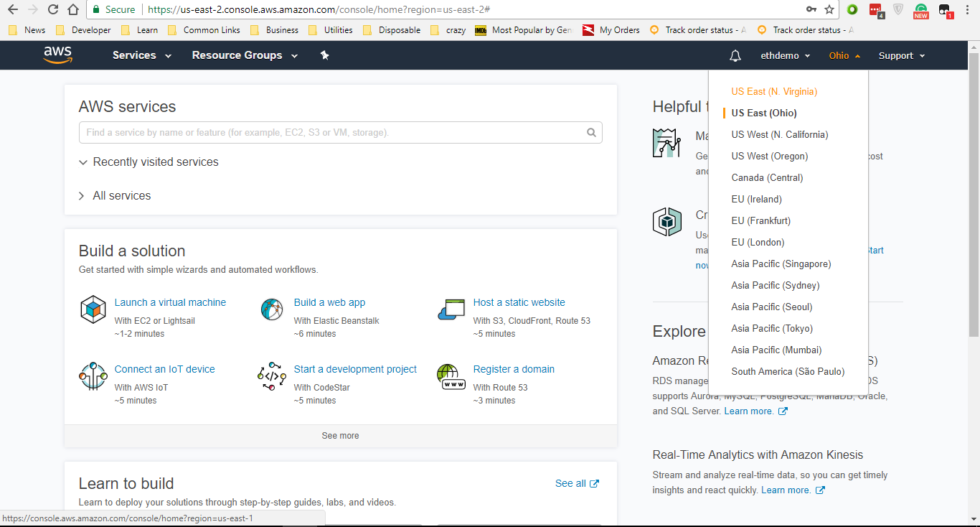The width and height of the screenshot is (980, 527).
Task: Select Asia Pacific (Singapore) region
Action: tap(781, 263)
